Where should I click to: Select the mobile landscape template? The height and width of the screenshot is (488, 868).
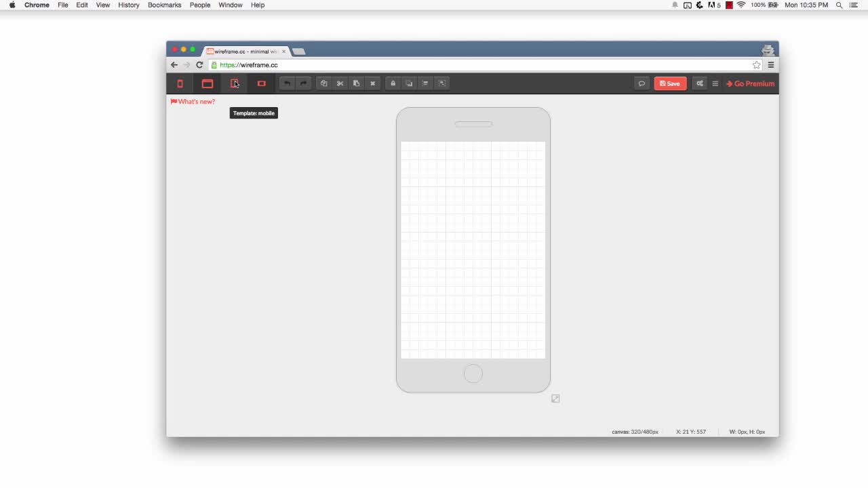tap(262, 83)
